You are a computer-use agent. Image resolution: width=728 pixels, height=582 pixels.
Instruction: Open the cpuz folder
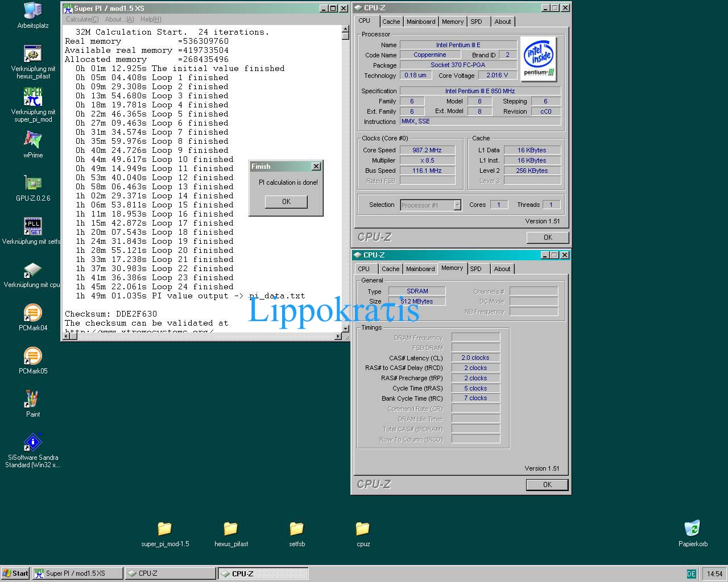[363, 529]
